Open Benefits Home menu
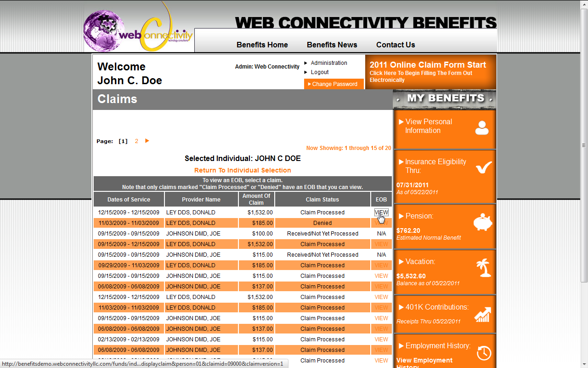 tap(262, 45)
